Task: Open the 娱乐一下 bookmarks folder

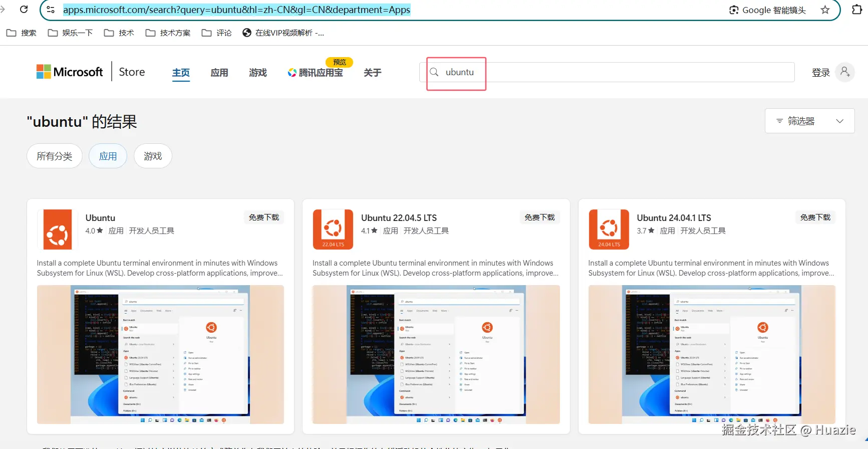Action: coord(70,33)
